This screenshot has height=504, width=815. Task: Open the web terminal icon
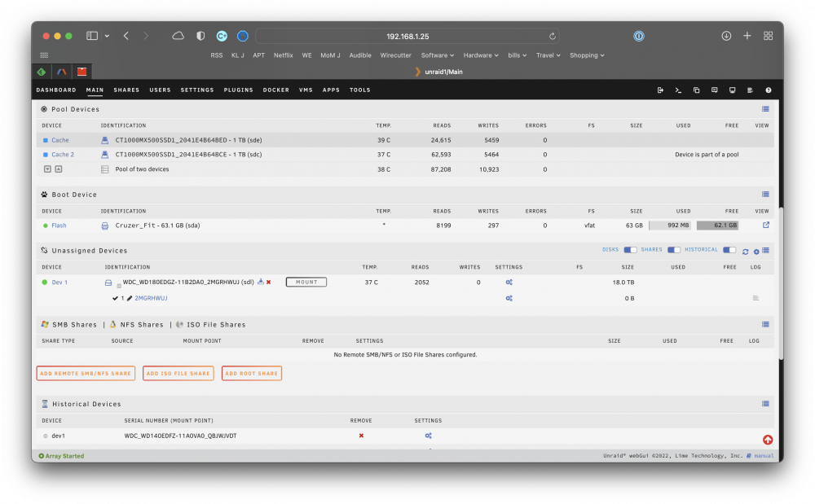tap(678, 90)
